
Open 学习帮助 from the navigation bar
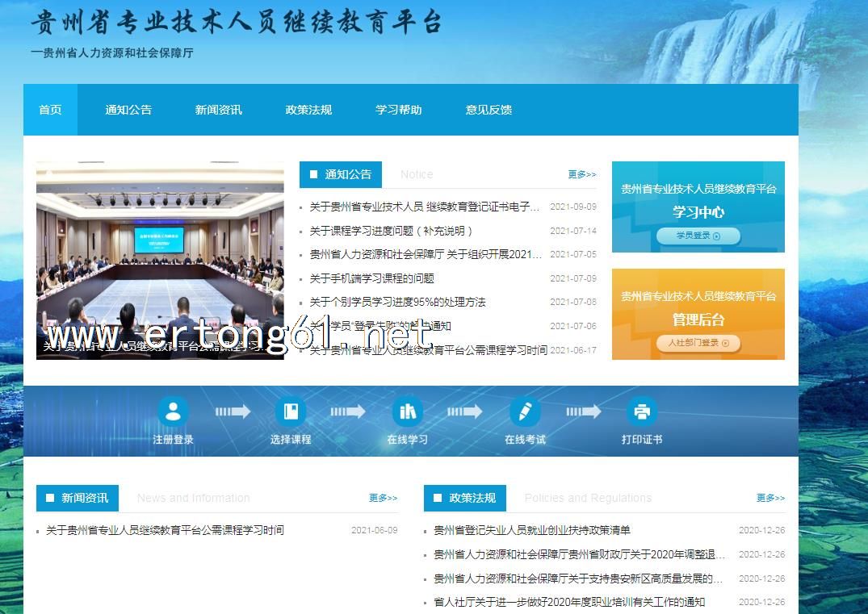(398, 110)
